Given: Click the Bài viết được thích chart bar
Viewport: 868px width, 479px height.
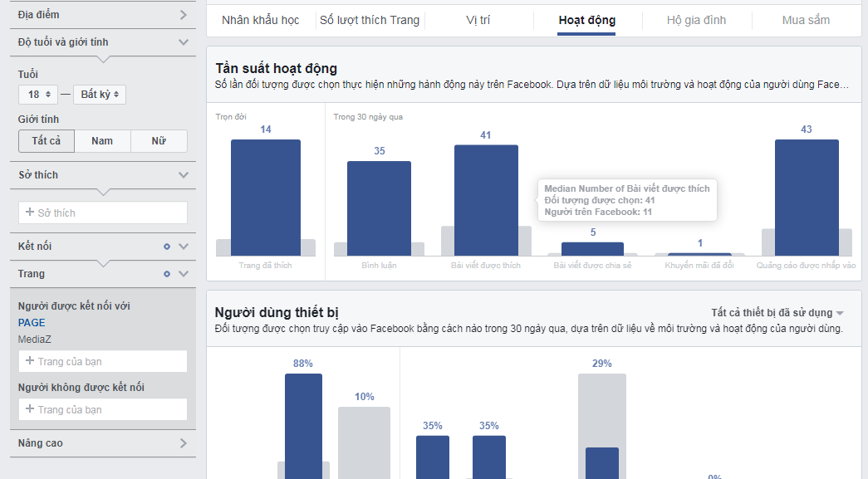Looking at the screenshot, I should point(486,199).
